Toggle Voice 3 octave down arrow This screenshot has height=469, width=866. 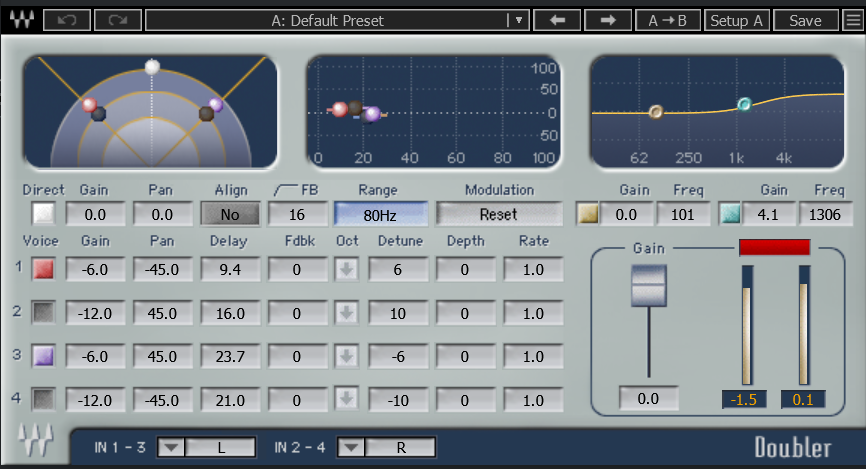346,356
